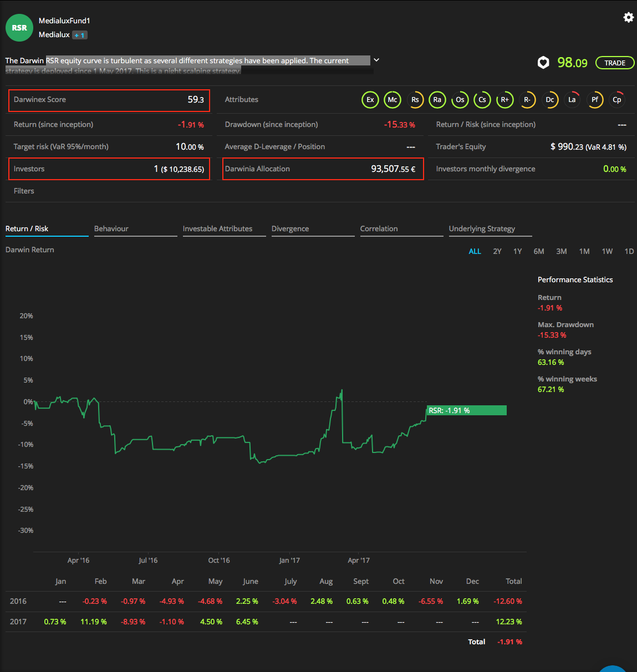Click the % winning days 63.16 % value
The width and height of the screenshot is (637, 672).
[551, 362]
